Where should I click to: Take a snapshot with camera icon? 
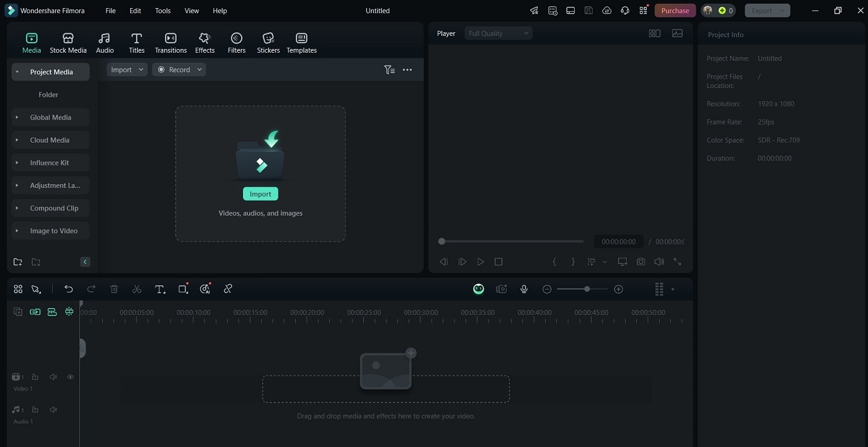640,262
